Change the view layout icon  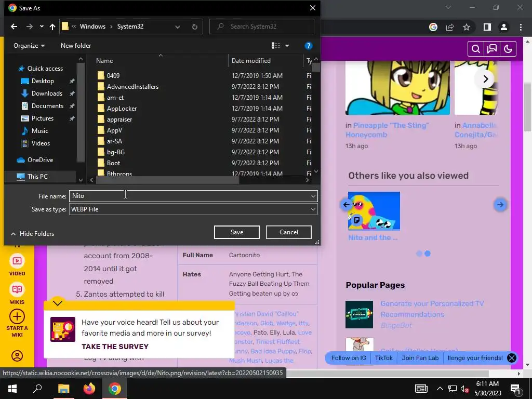(276, 46)
